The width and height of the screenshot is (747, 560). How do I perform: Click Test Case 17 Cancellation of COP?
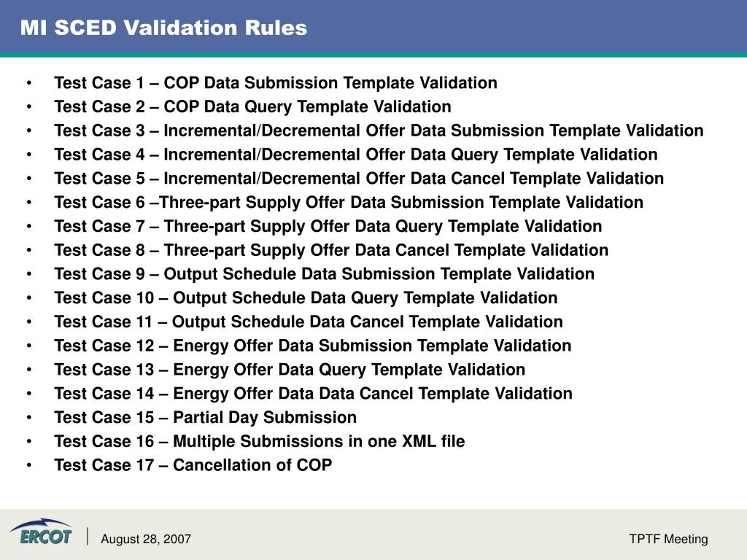point(193,464)
